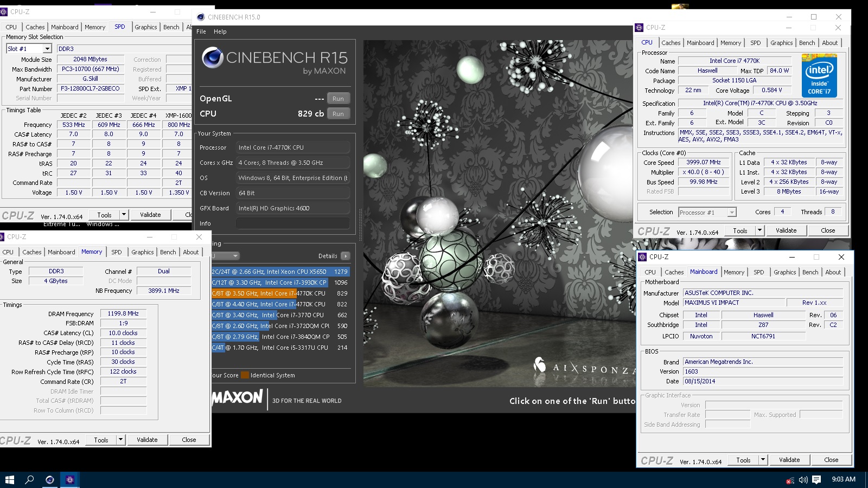
Task: Click the Cinebench R15 sphere logo
Action: click(212, 57)
